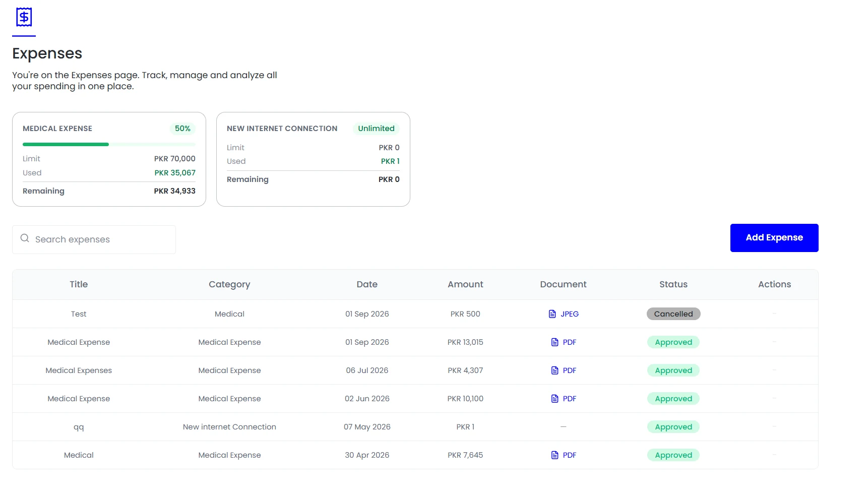The image size is (868, 494).
Task: Click 'New internet Connection' category cell
Action: (229, 427)
